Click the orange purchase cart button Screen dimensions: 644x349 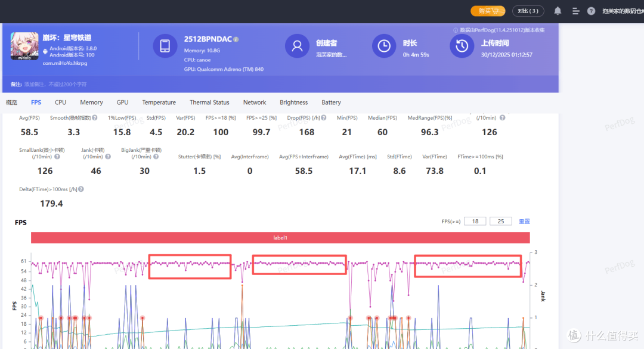(488, 11)
